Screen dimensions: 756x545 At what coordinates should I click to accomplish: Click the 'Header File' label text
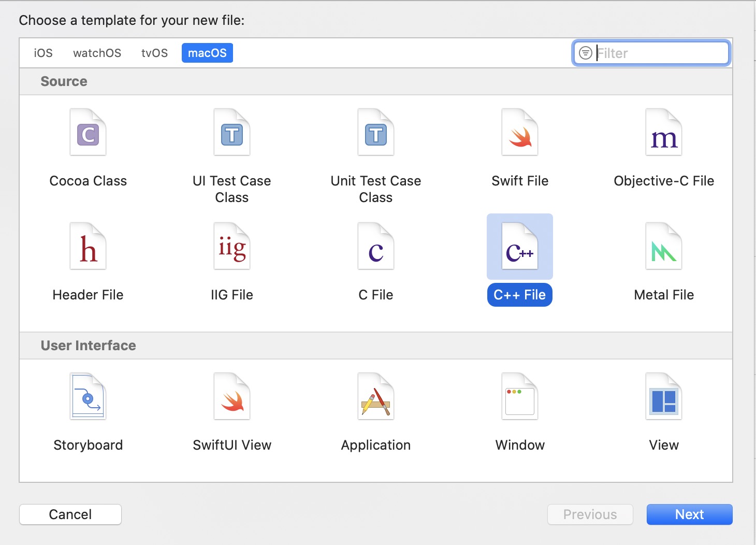[88, 295]
